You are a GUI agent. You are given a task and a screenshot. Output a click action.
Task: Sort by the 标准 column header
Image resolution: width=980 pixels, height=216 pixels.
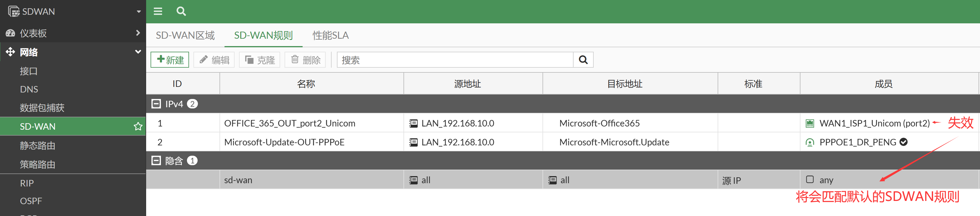(x=759, y=84)
